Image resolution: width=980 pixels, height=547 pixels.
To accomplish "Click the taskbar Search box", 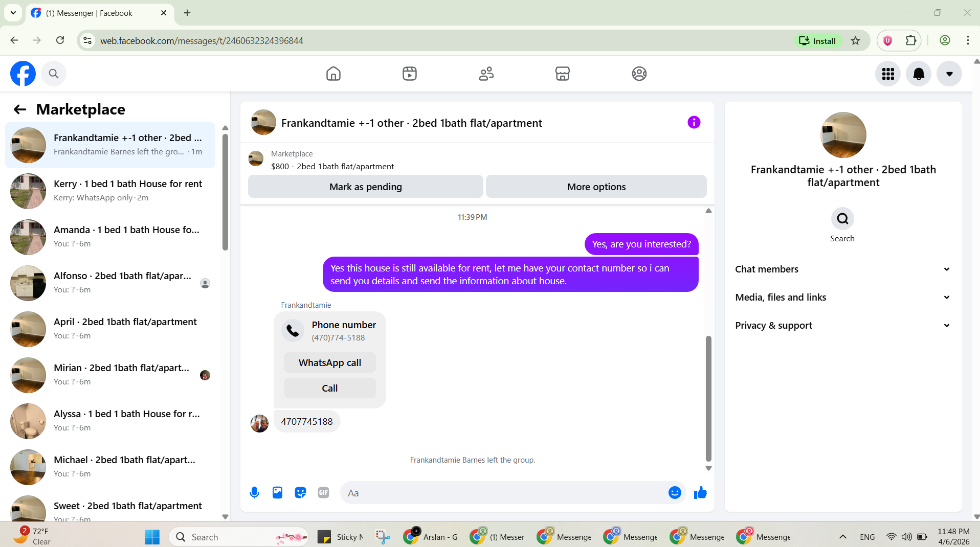I will (x=239, y=537).
